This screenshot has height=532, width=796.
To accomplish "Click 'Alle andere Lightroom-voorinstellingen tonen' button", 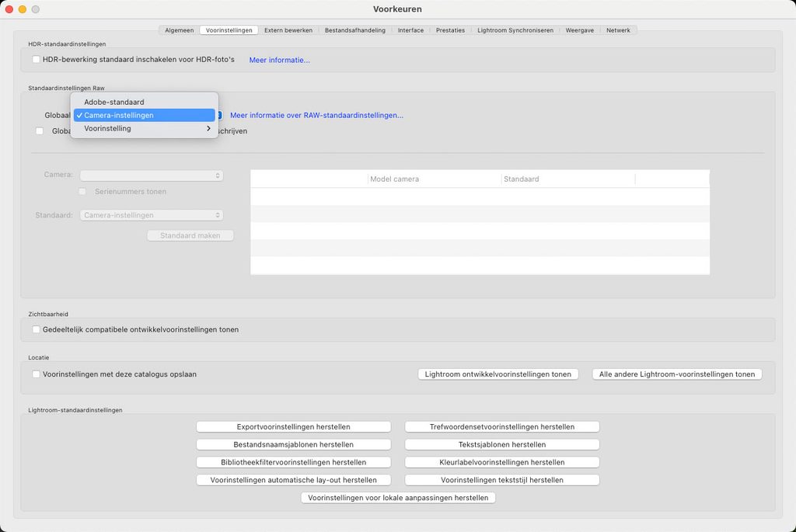I will pos(677,374).
